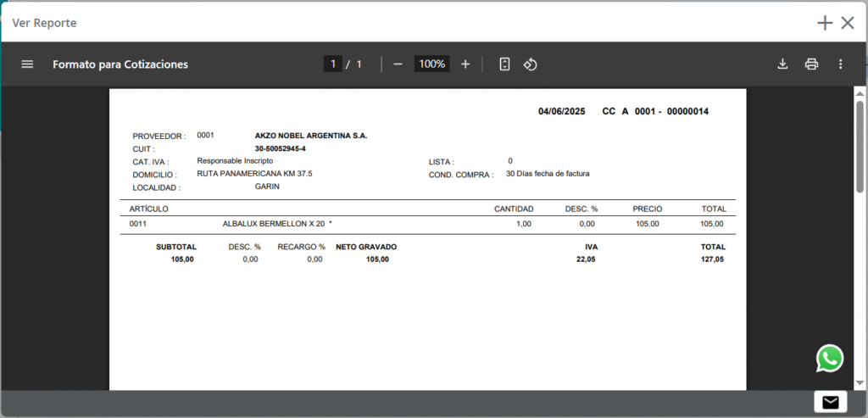Click the scrollbar up arrow
The width and height of the screenshot is (868, 418).
click(x=860, y=92)
